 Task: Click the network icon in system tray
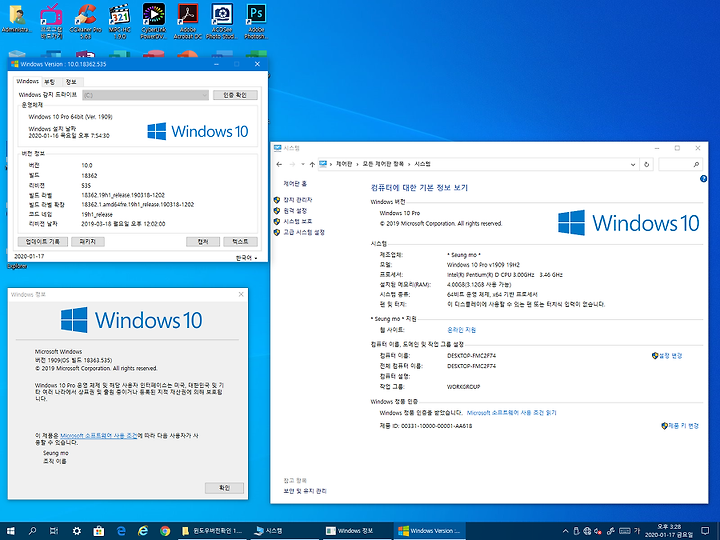587,531
